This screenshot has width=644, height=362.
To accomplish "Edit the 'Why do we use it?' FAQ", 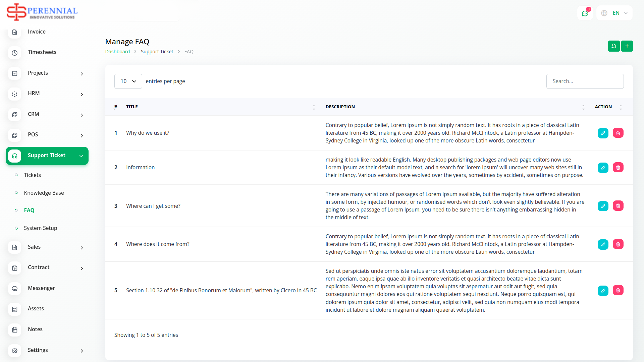I will (x=603, y=133).
